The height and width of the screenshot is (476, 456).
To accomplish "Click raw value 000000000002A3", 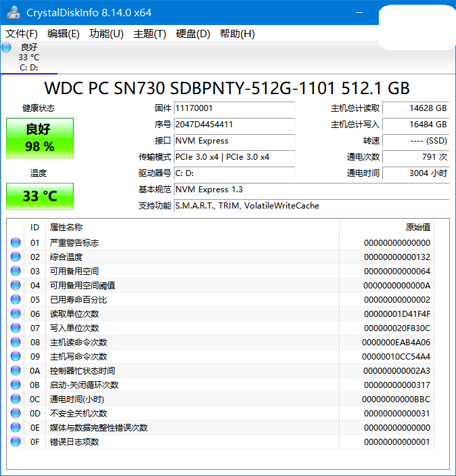I will [x=397, y=370].
